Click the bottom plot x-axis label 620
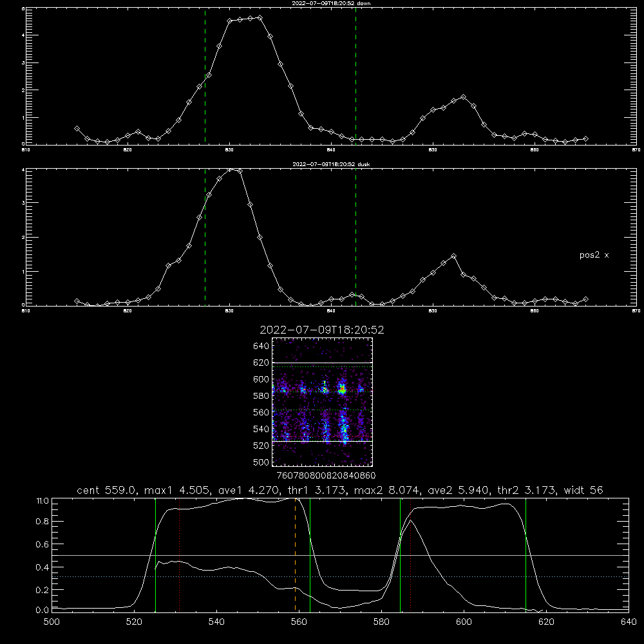Screen dimensions: 644x644 (x=546, y=622)
